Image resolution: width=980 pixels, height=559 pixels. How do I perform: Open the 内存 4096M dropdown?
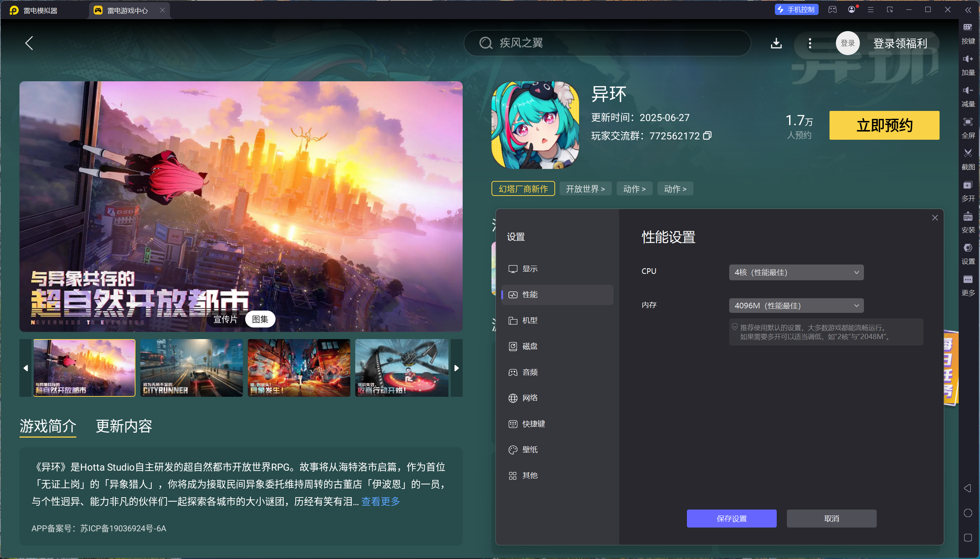(796, 306)
